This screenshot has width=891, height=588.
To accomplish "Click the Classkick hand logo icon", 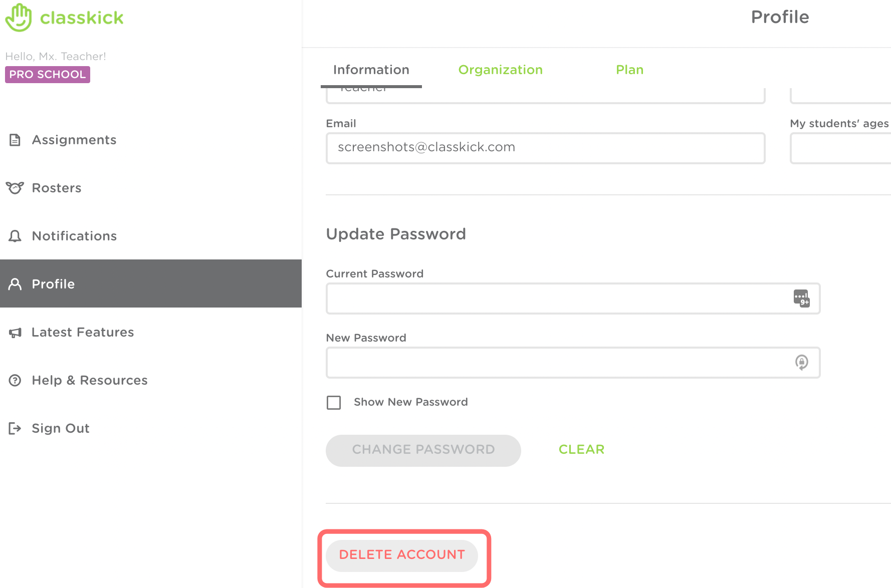I will coord(19,18).
